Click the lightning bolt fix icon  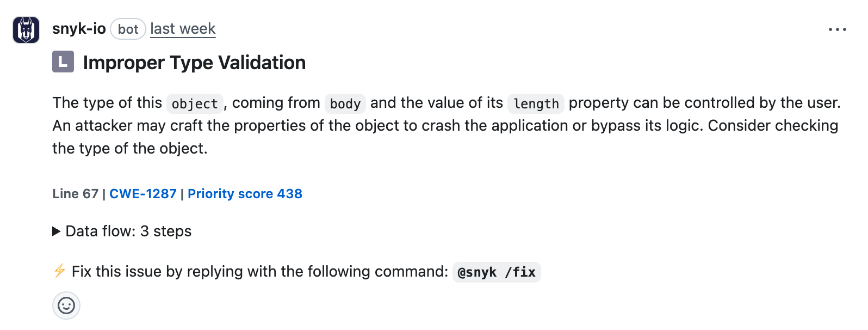(60, 271)
